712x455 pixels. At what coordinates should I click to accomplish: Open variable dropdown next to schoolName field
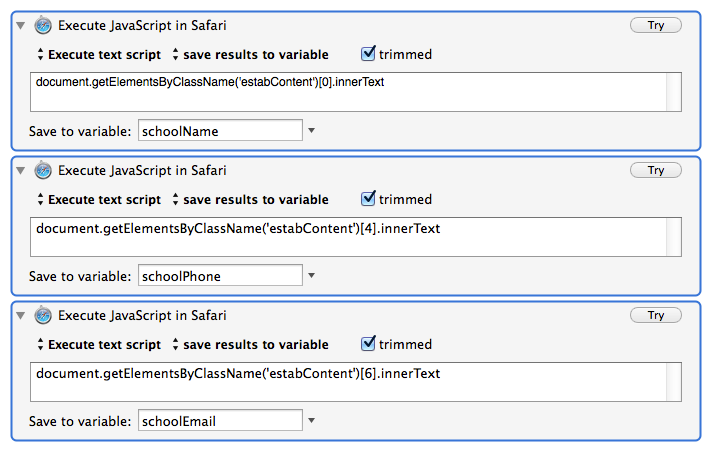click(312, 131)
